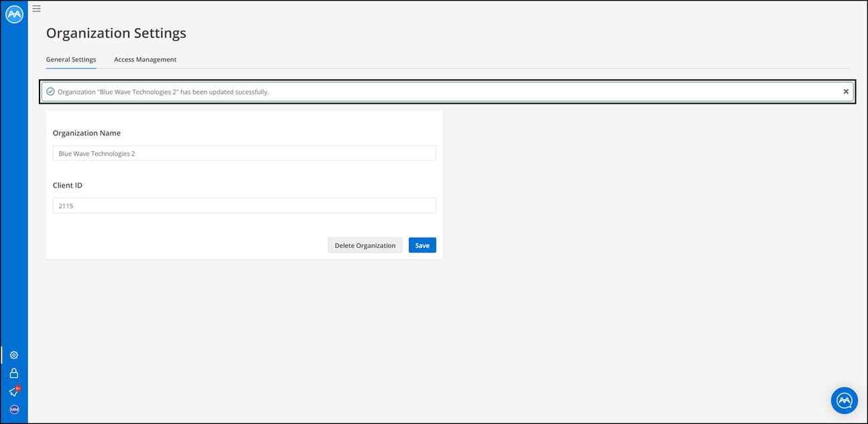
Task: Open the hamburger menu
Action: tap(37, 9)
